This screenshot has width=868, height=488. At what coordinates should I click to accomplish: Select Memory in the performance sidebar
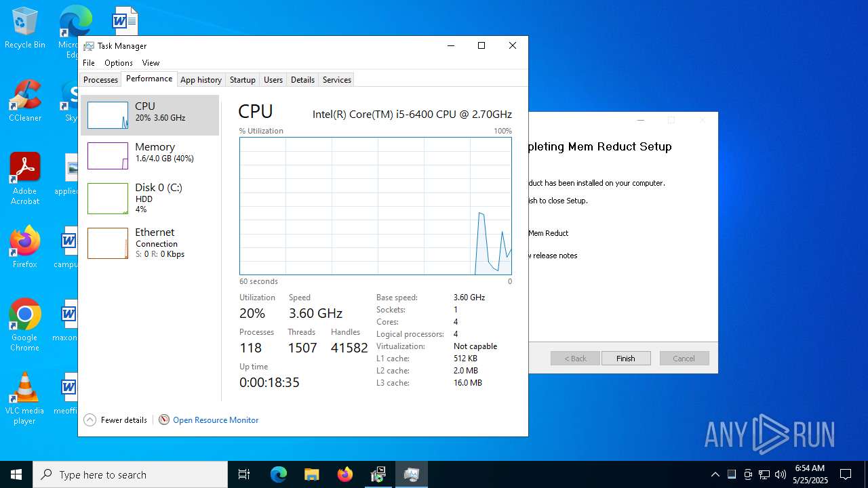tap(150, 156)
